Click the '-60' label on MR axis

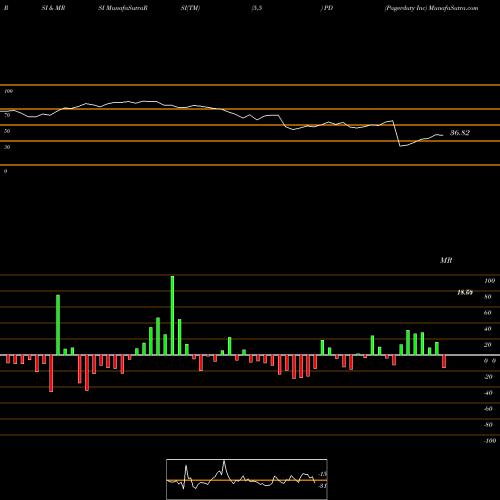(488, 409)
